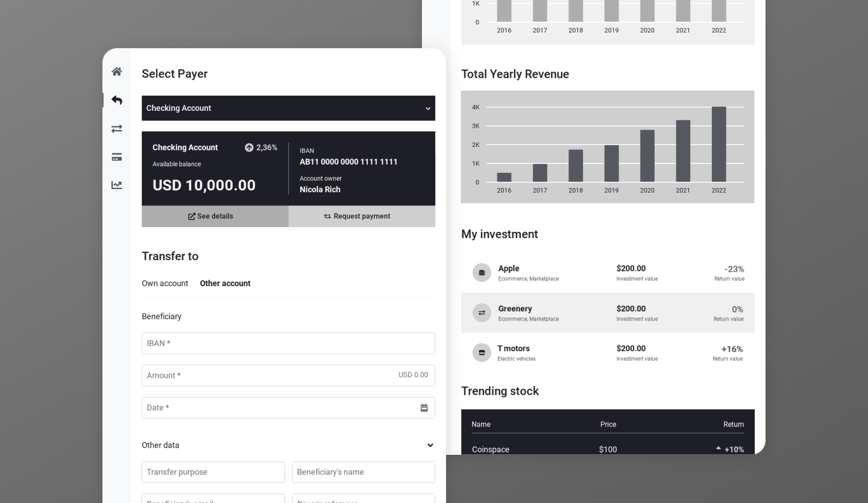Select the T motors card icon
The width and height of the screenshot is (868, 503).
click(482, 352)
